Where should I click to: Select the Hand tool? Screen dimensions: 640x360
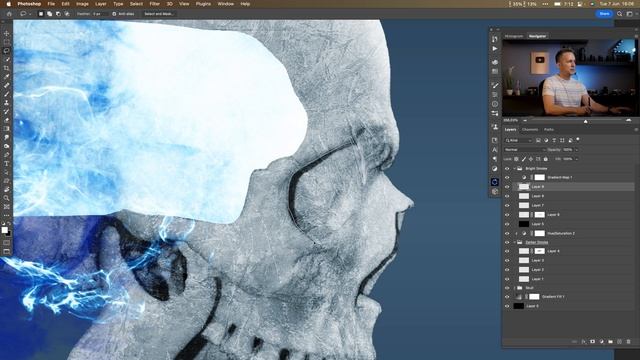point(7,189)
